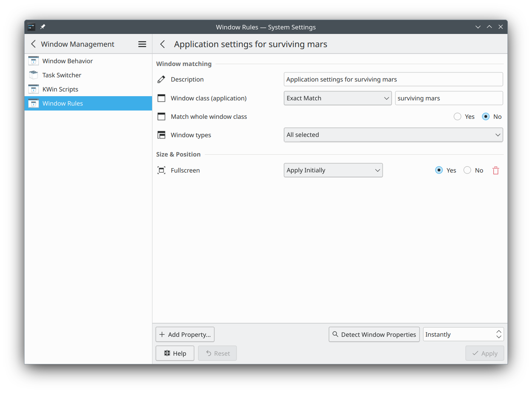Click the Match whole window class icon
The image size is (532, 393).
161,117
